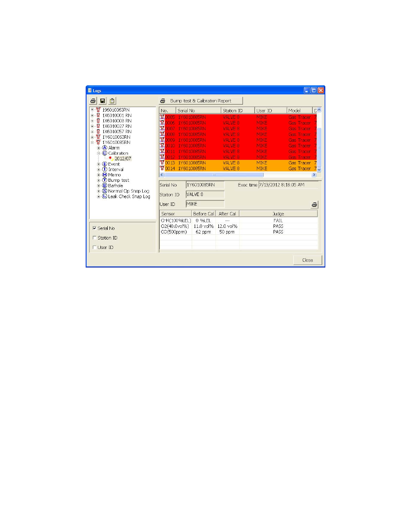Select instrument 1Y6010085RN in the tree
Screen dimensions: 411x532
[x=116, y=142]
